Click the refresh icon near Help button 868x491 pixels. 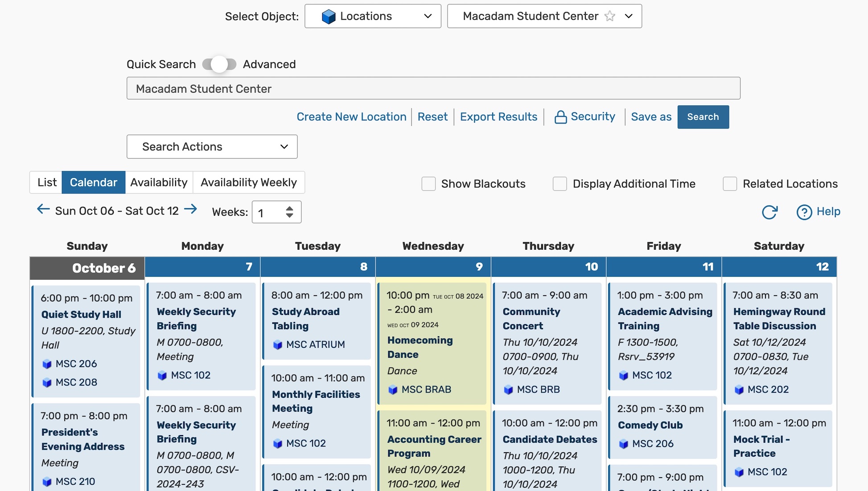click(x=770, y=211)
